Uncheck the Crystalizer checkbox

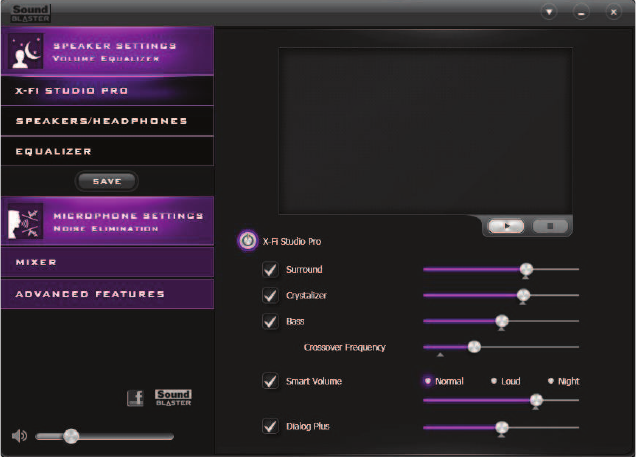270,295
